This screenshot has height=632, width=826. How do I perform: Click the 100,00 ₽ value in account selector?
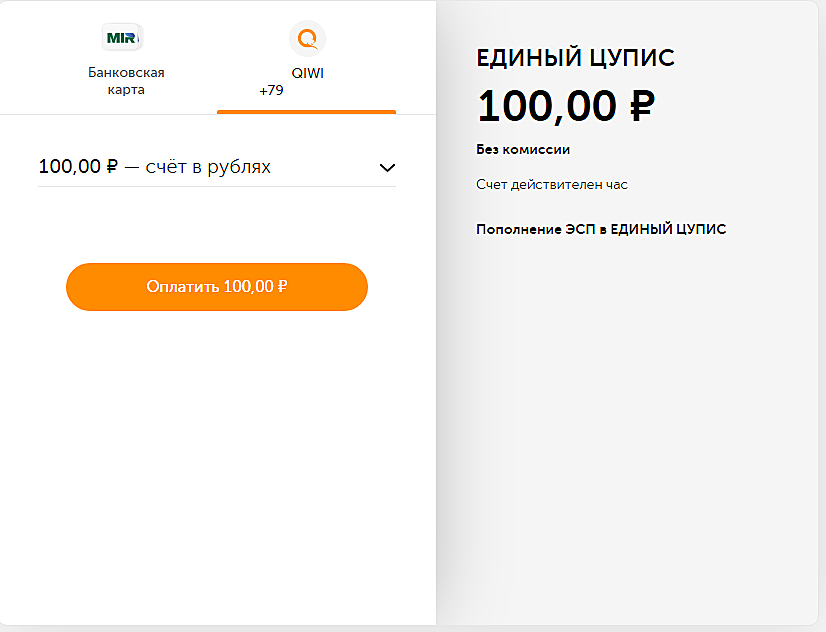pyautogui.click(x=78, y=167)
